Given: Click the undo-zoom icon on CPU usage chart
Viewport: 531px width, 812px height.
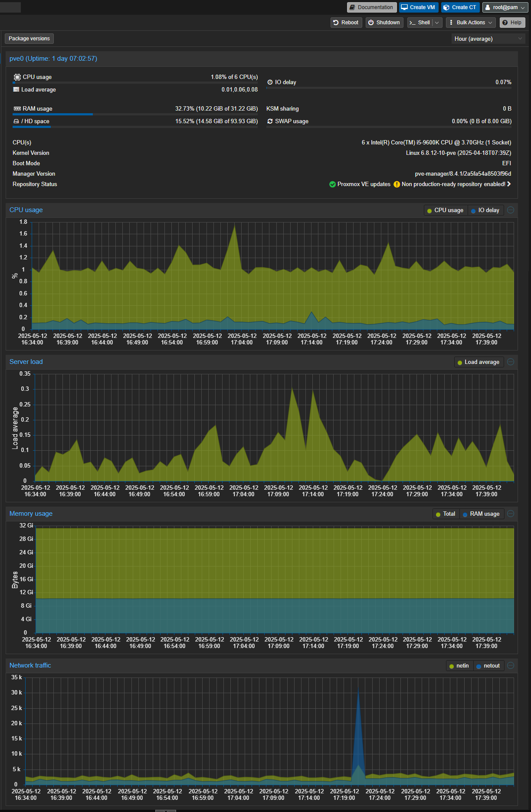Looking at the screenshot, I should 511,210.
